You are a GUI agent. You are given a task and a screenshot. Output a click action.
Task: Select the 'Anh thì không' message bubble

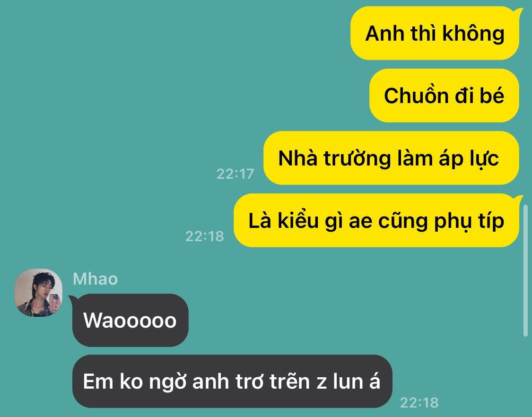(435, 33)
